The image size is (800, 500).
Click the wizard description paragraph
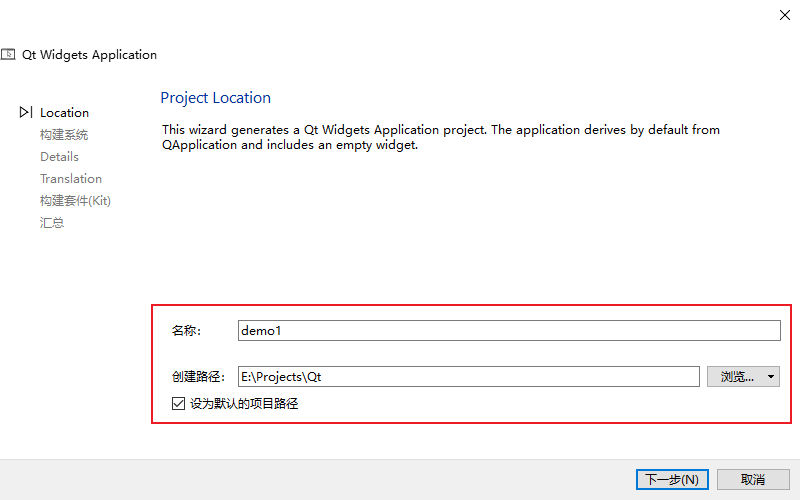click(x=440, y=137)
